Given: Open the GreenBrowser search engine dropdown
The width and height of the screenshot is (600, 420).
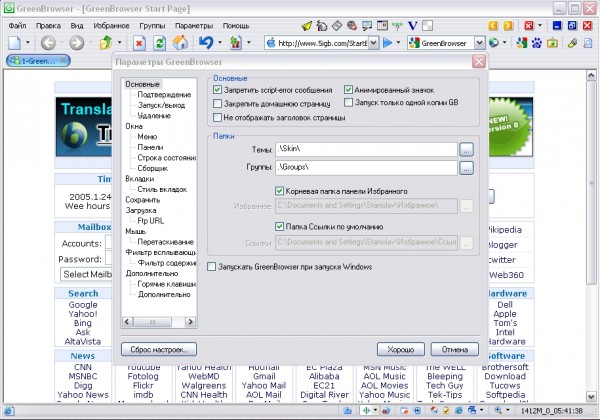Looking at the screenshot, I should click(x=479, y=43).
